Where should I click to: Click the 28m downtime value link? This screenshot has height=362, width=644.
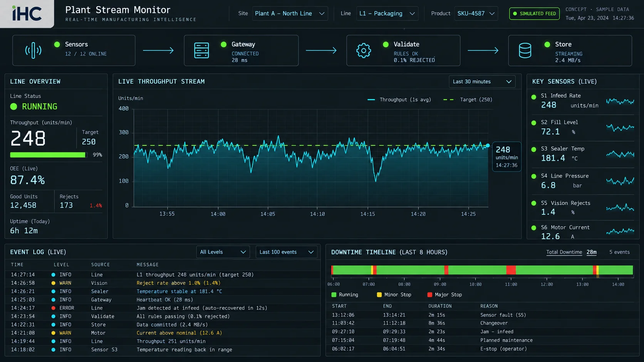coord(592,252)
